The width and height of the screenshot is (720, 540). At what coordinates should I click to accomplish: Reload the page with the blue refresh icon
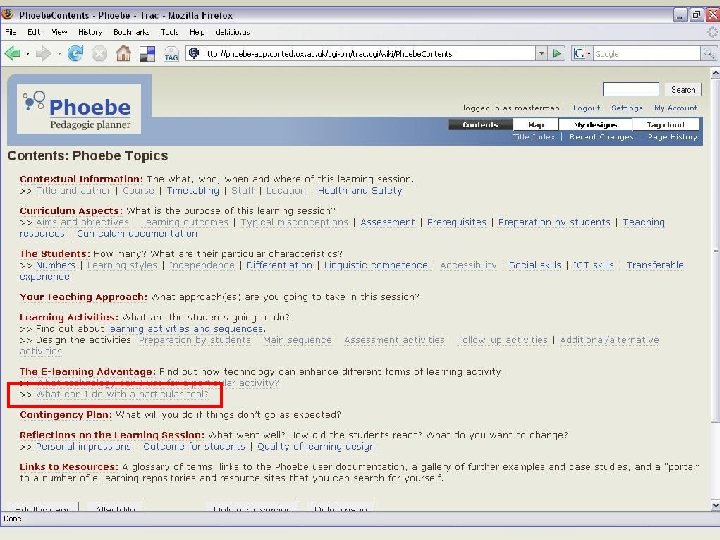coord(75,54)
